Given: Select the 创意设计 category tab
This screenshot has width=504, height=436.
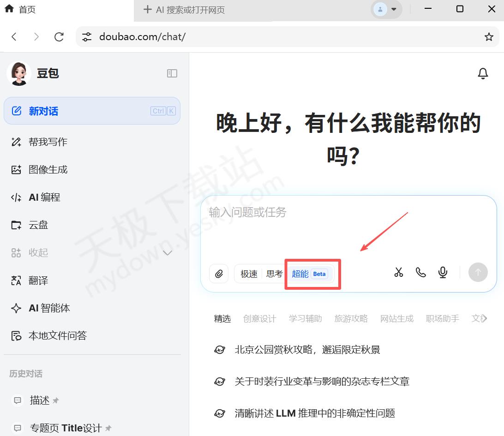Looking at the screenshot, I should [x=259, y=318].
